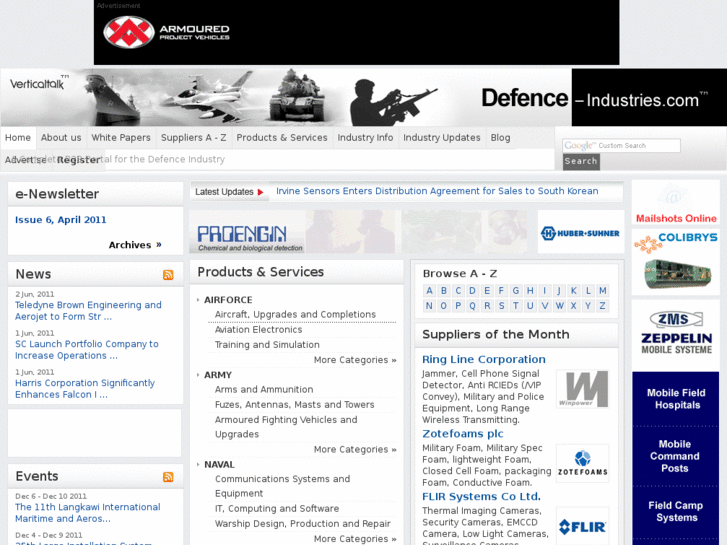Click the Mobile Field Hospitals link
The width and height of the screenshot is (727, 545).
[x=676, y=399]
